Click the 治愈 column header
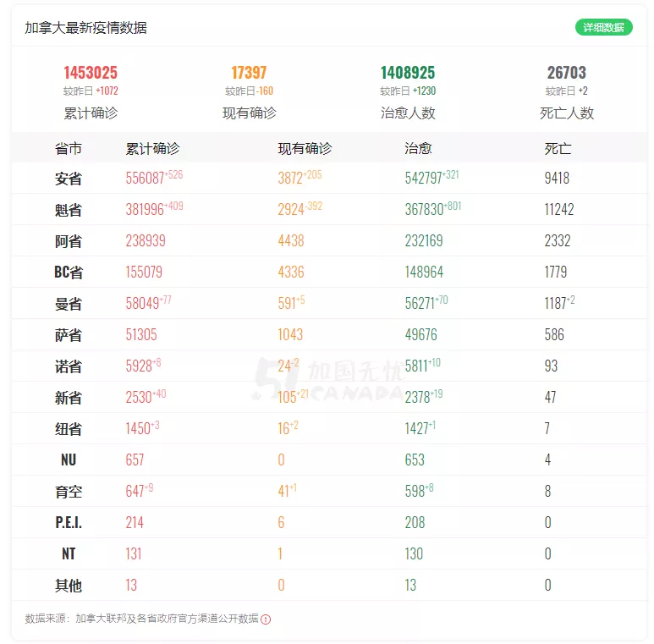This screenshot has width=654, height=644. 418,148
